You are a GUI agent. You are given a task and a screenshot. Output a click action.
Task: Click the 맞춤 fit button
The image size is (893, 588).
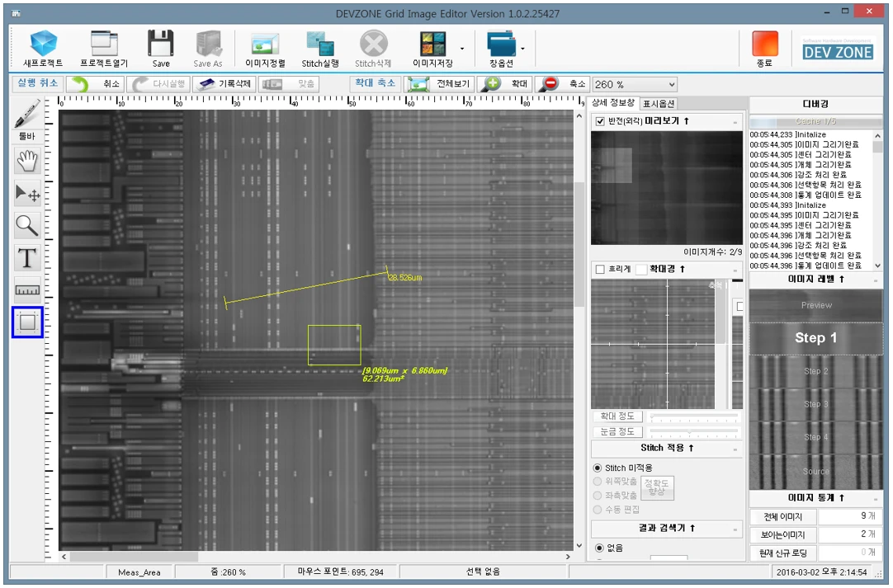click(288, 84)
